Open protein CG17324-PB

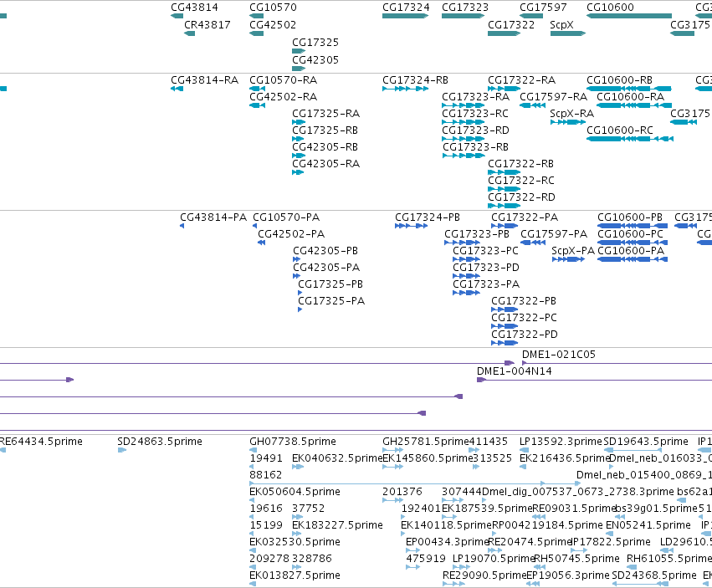[x=428, y=217]
